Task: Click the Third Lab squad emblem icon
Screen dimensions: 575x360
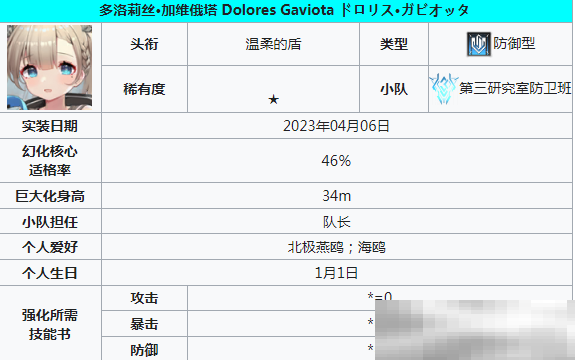Action: point(444,88)
